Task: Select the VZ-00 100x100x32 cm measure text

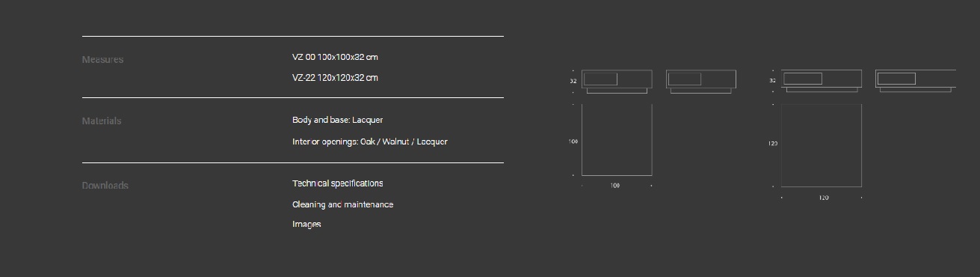Action: [335, 57]
